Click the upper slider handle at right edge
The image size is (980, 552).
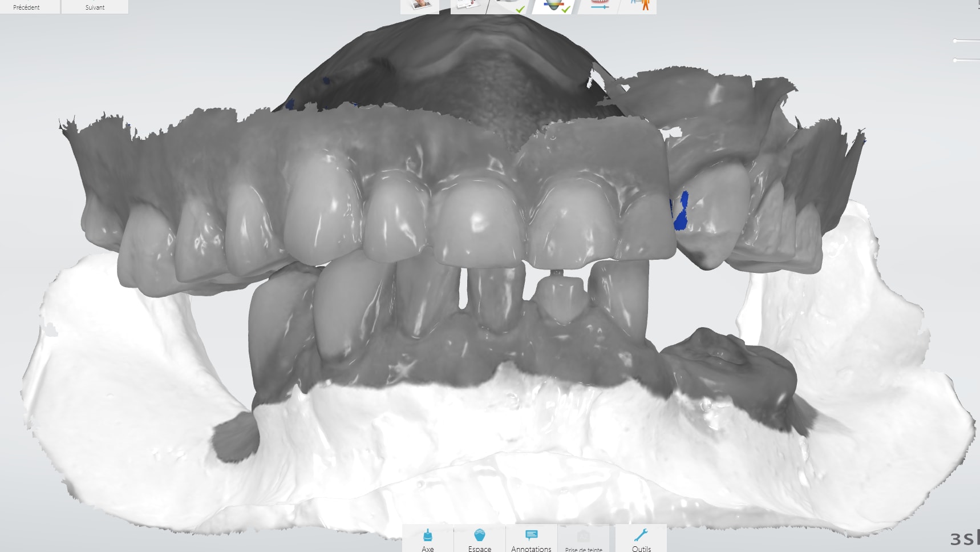(x=955, y=41)
